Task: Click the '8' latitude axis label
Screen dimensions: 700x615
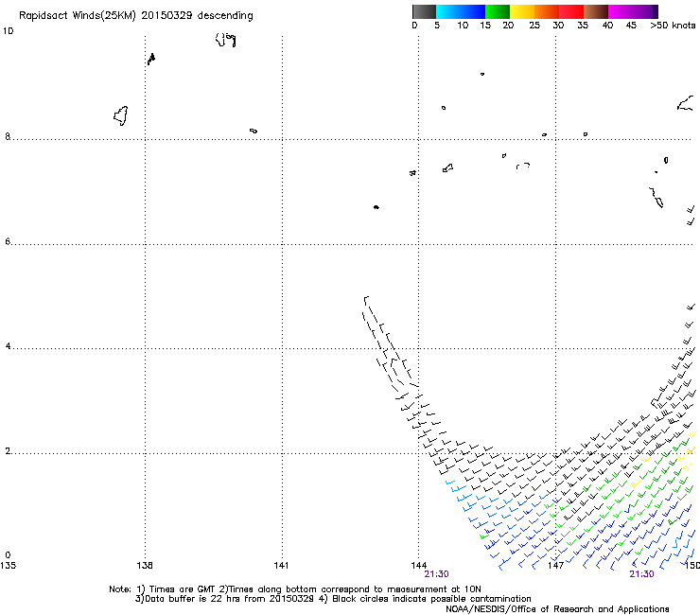Action: coord(8,136)
